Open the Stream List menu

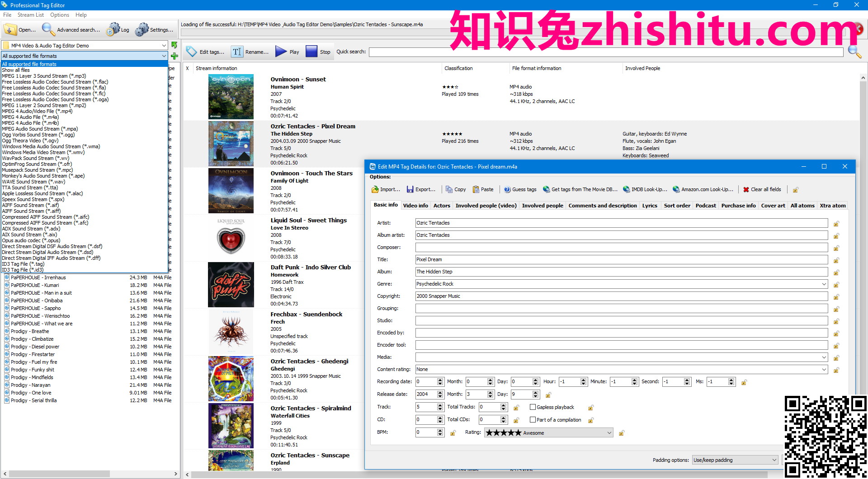tap(31, 15)
